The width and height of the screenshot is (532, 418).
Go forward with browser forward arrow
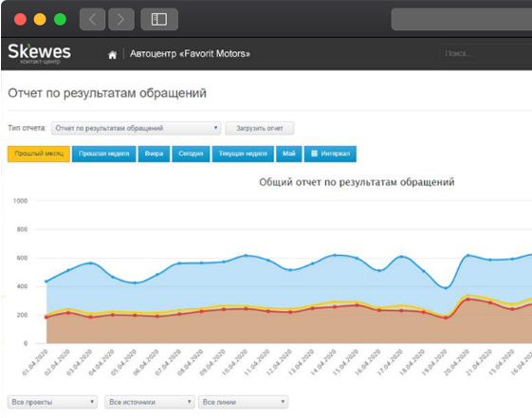tap(121, 19)
